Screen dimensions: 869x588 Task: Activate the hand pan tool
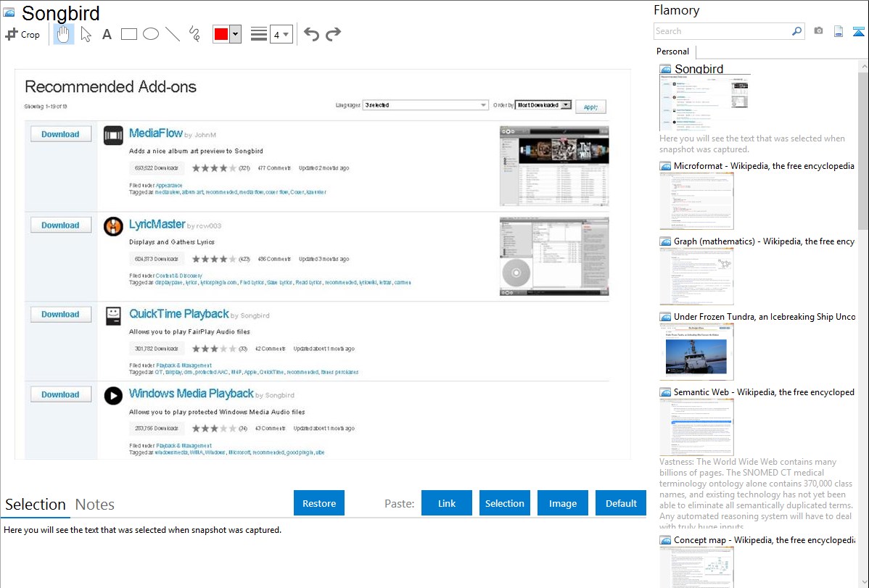coord(63,34)
